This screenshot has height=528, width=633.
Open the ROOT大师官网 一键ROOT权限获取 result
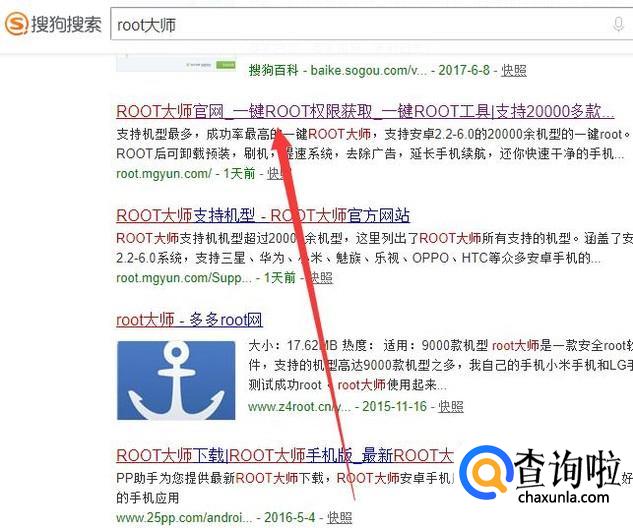point(365,111)
